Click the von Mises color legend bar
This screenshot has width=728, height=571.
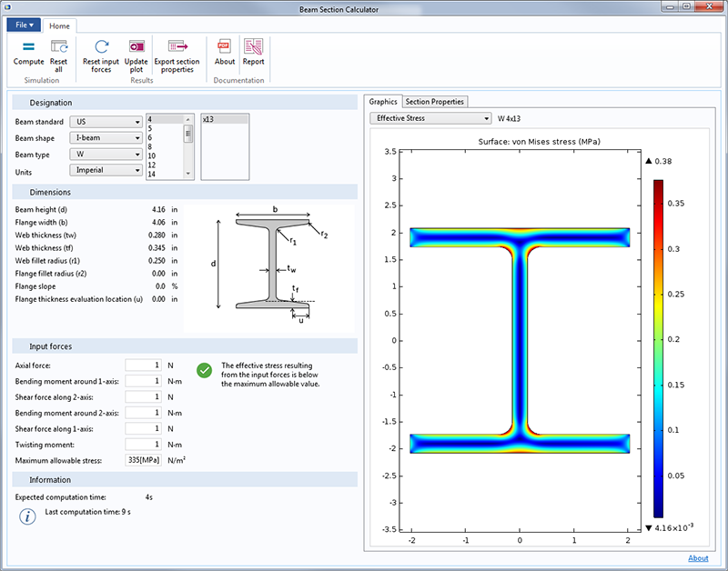(x=658, y=349)
